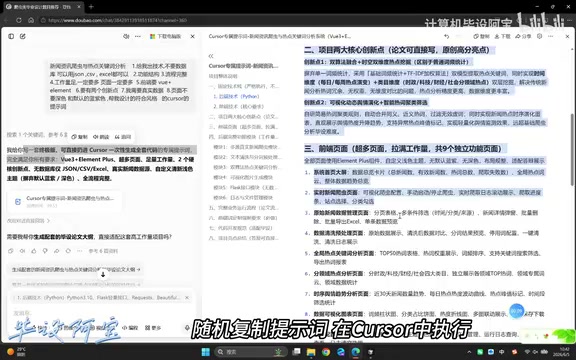Viewport: 576px width, 360px height.
Task: Click heading 三、前端页面 in document
Action: (x=403, y=149)
